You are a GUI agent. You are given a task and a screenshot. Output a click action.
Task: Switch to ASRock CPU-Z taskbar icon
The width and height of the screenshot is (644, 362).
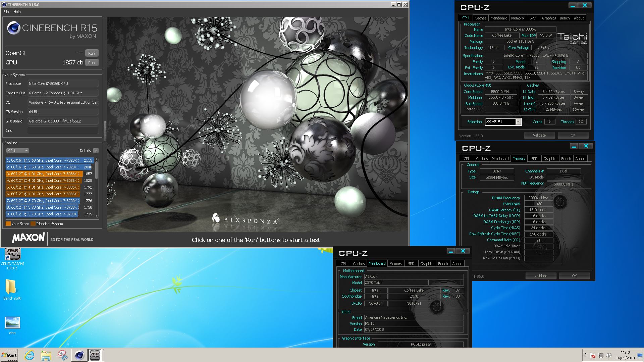click(95, 355)
